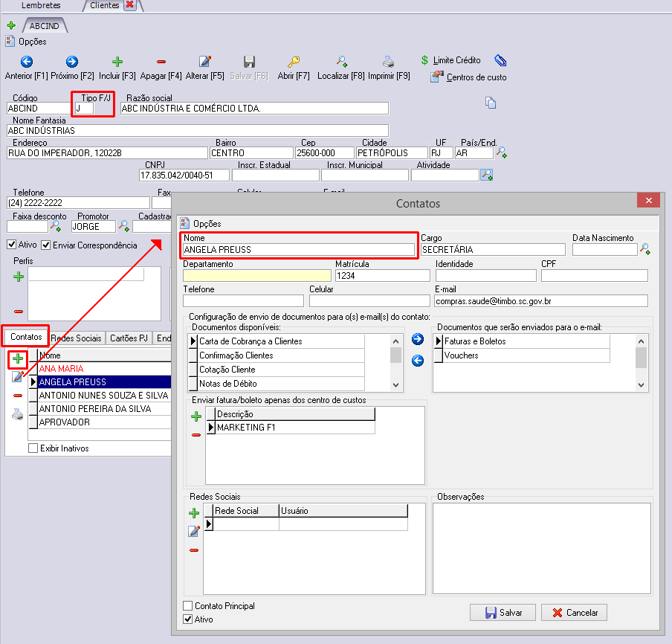Viewport: 672px width, 644px height.
Task: Click the paperclip attachment icon
Action: (500, 60)
